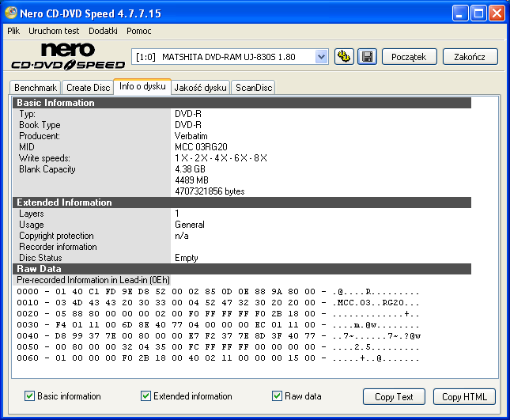This screenshot has height=420, width=510.
Task: Click the raw data row 0000
Action: (x=218, y=292)
